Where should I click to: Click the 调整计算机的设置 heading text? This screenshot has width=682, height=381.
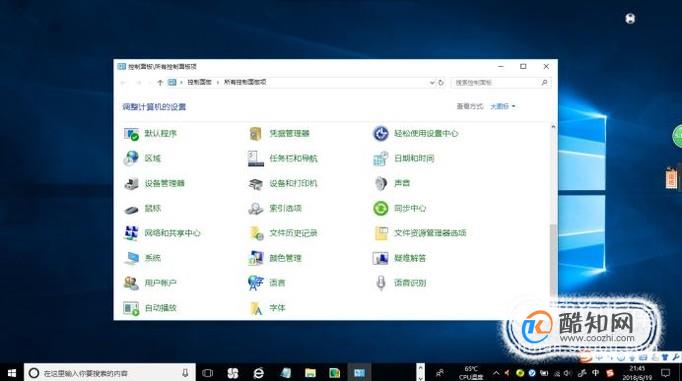[x=154, y=107]
